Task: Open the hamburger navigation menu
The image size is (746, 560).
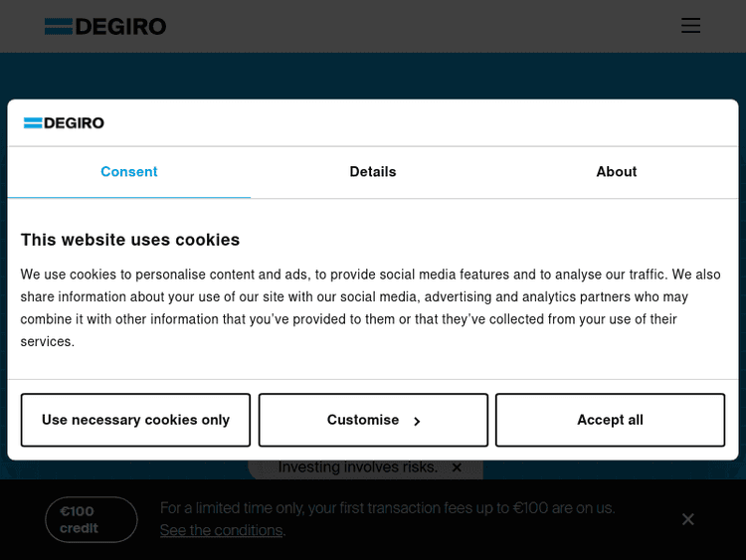Action: [x=690, y=26]
